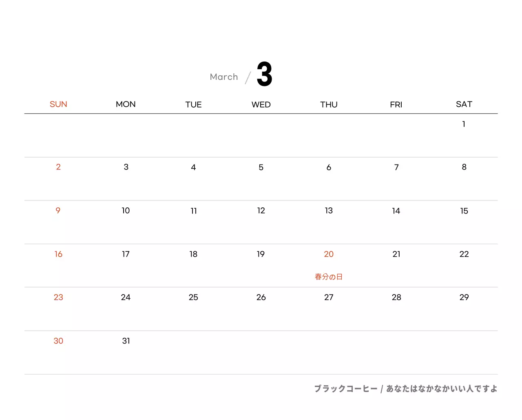The height and width of the screenshot is (420, 522).
Task: Select Monday date 31
Action: coord(126,341)
